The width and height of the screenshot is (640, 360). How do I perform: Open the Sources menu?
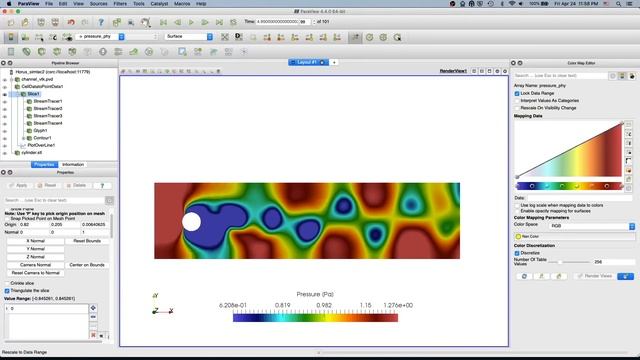tap(98, 4)
